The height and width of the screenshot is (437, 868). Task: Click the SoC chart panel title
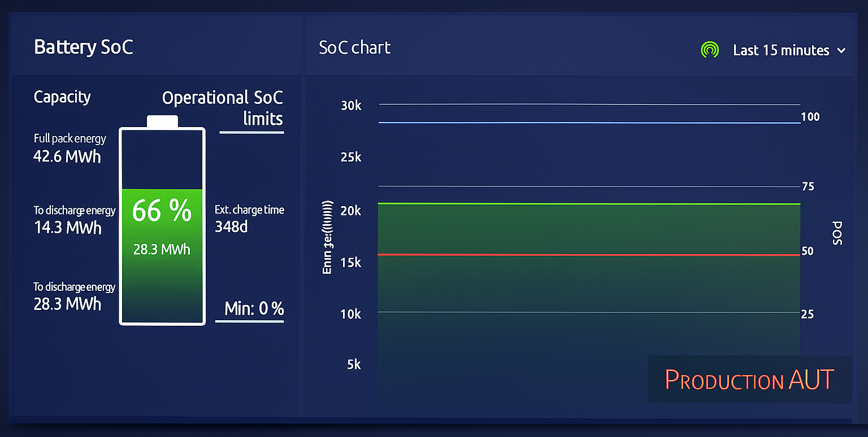tap(354, 47)
